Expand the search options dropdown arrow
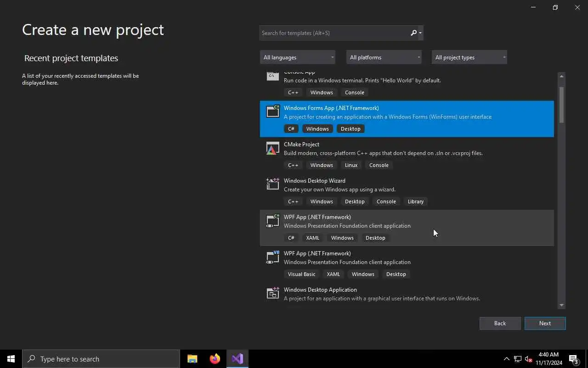The width and height of the screenshot is (588, 368). [420, 33]
